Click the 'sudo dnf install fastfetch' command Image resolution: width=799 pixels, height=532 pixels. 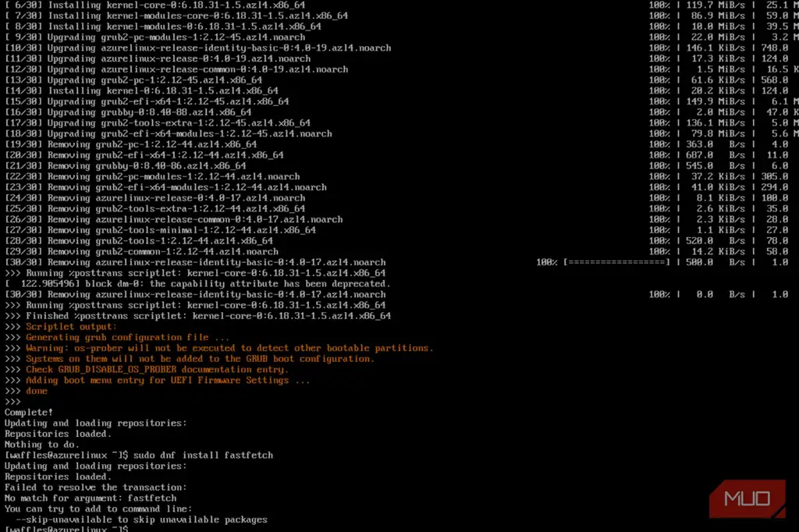coord(204,455)
